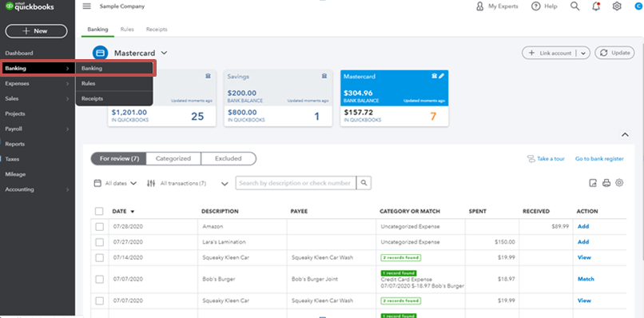Open Reports in the sidebar
The width and height of the screenshot is (644, 318).
point(15,144)
